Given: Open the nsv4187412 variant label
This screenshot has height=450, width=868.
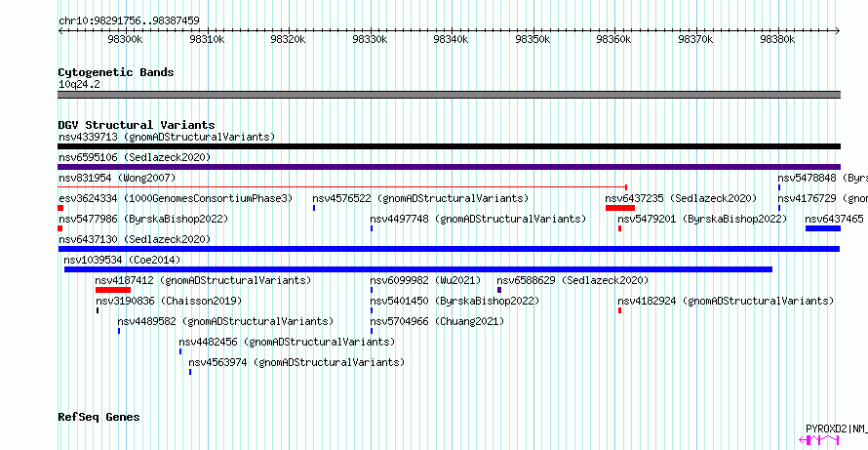Looking at the screenshot, I should (x=203, y=280).
